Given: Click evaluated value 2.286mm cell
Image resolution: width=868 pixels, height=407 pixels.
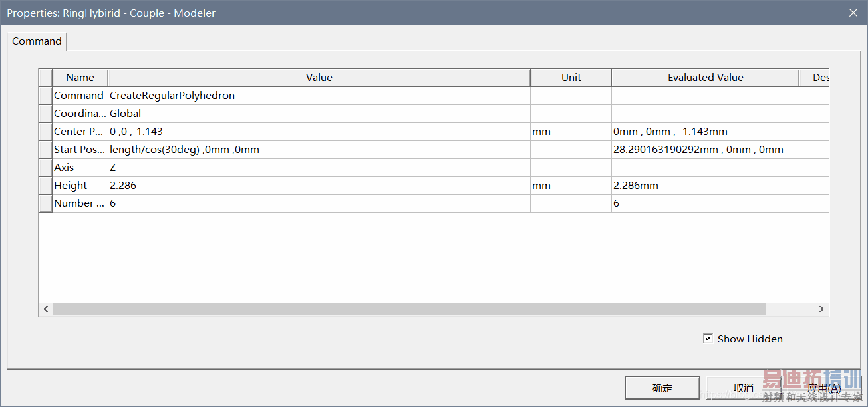Looking at the screenshot, I should [x=705, y=186].
